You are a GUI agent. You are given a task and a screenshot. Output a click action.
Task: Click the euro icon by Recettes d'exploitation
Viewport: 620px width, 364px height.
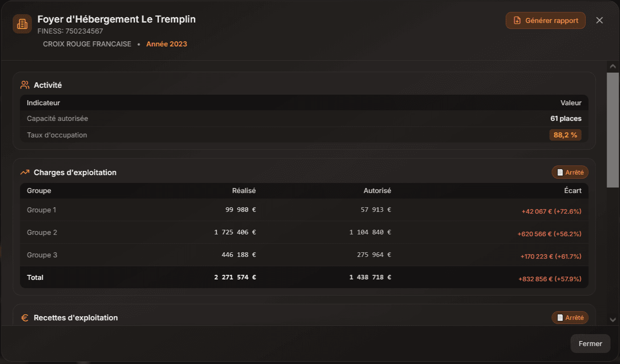tap(25, 318)
